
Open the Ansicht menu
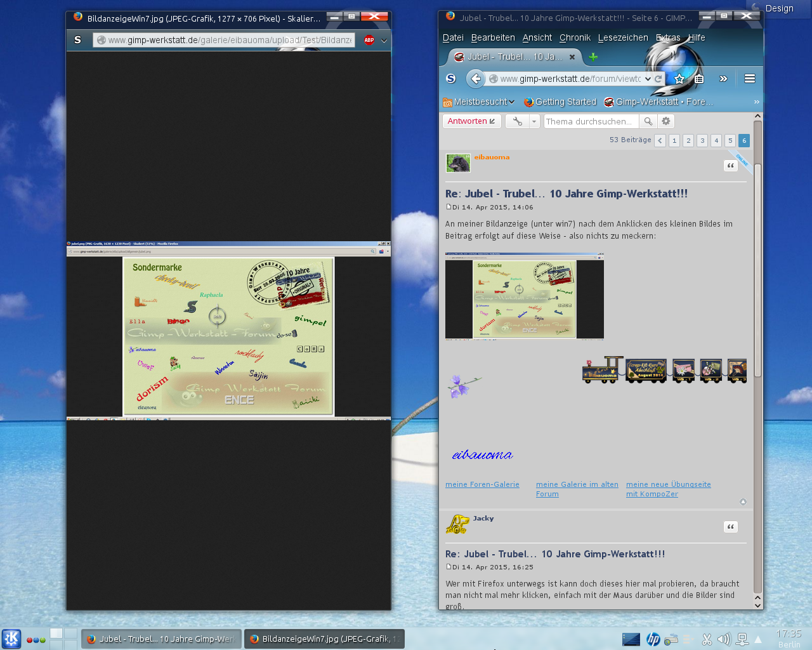537,37
